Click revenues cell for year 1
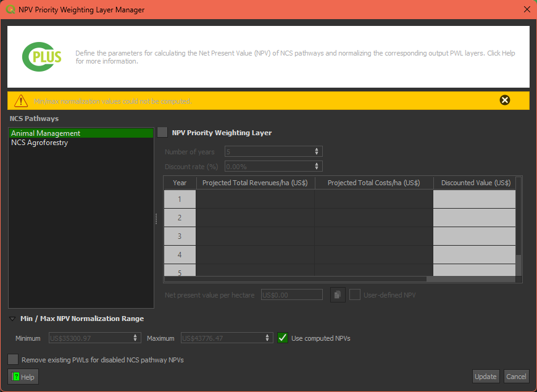 pyautogui.click(x=255, y=199)
